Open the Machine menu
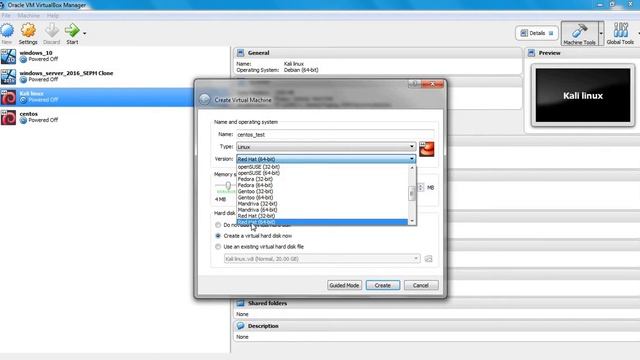 [x=29, y=16]
